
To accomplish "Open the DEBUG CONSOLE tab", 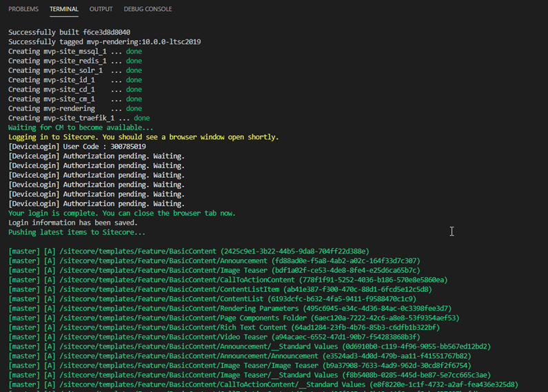I will point(148,9).
